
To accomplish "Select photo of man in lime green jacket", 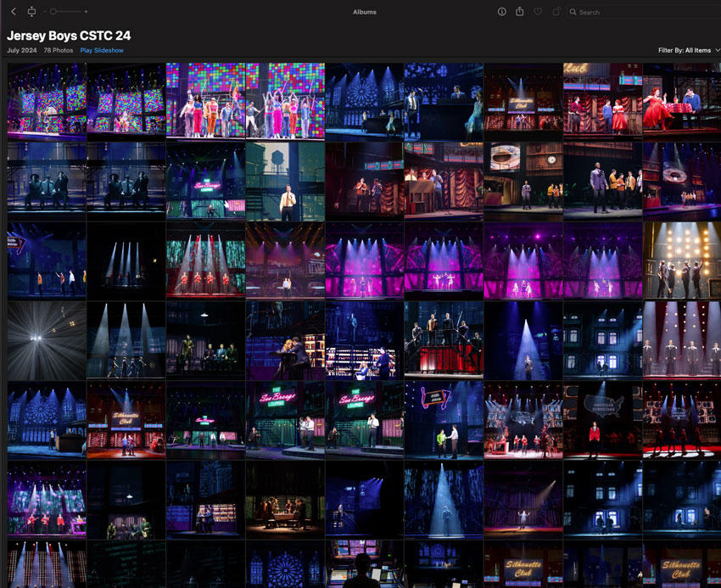I will pyautogui.click(x=444, y=420).
